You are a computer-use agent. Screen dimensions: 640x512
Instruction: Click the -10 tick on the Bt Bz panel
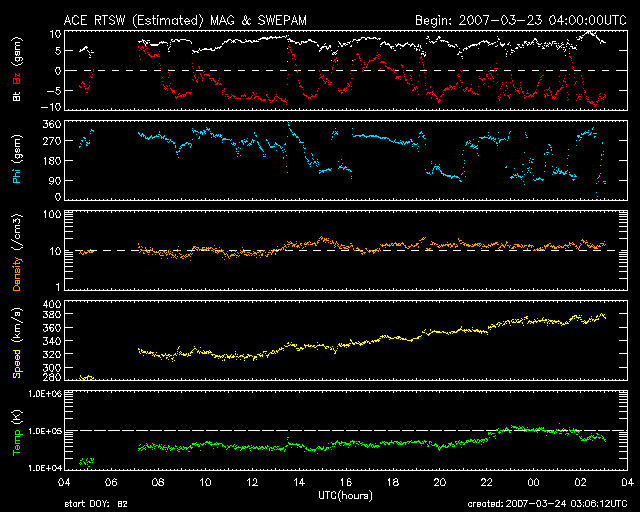click(x=51, y=107)
